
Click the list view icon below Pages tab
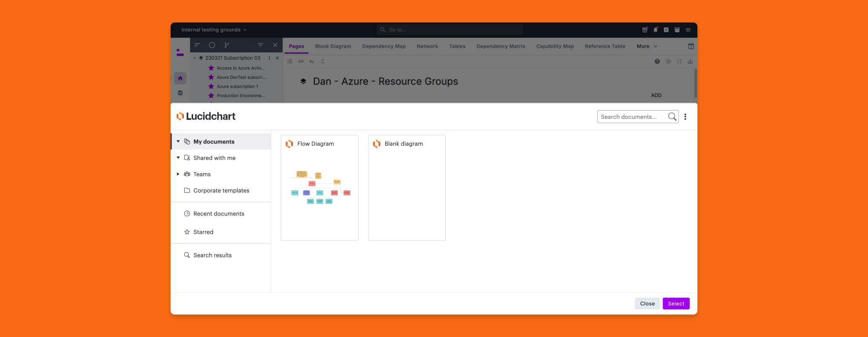click(x=290, y=61)
